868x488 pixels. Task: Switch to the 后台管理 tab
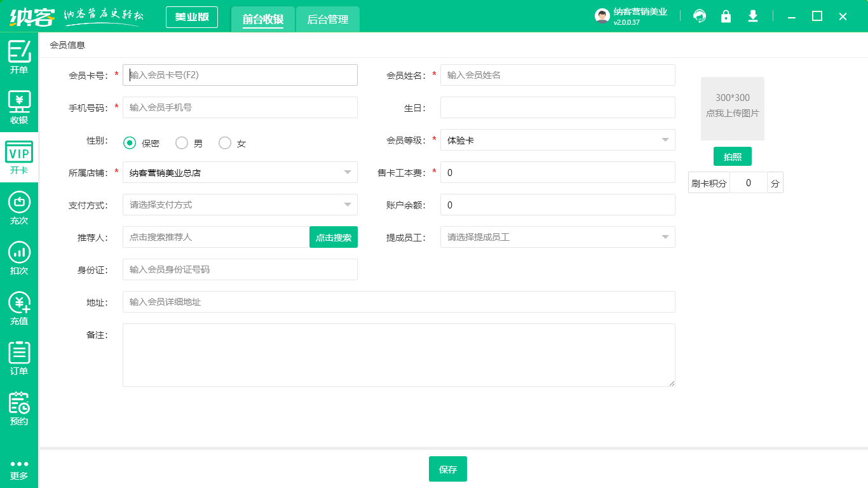[327, 19]
